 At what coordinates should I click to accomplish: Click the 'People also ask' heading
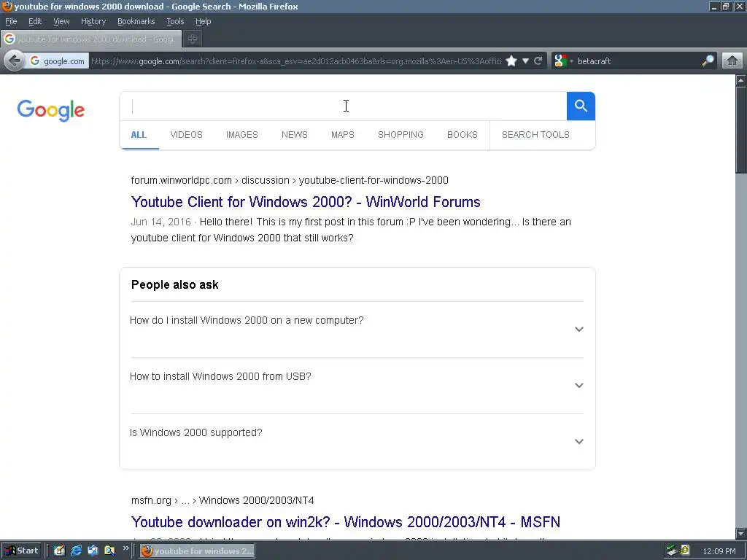point(175,285)
